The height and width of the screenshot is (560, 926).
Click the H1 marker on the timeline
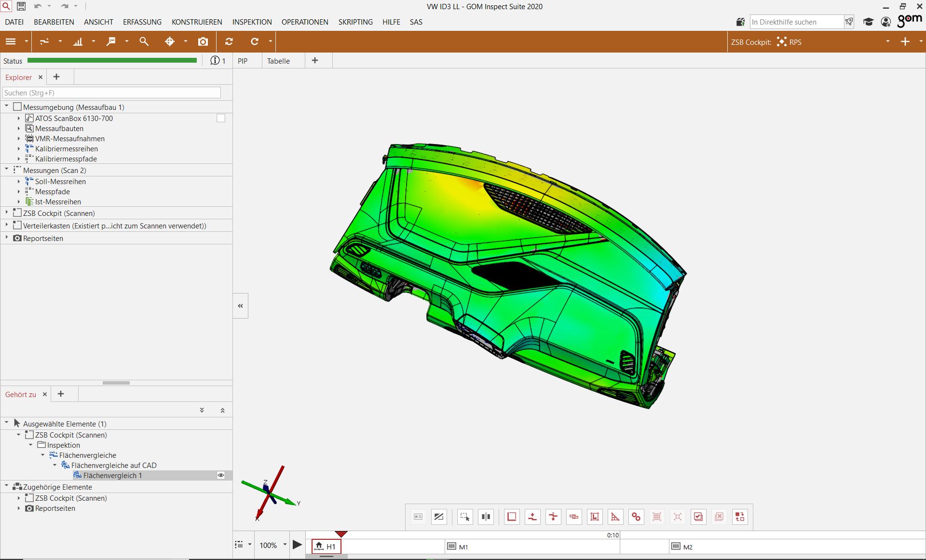(x=326, y=547)
